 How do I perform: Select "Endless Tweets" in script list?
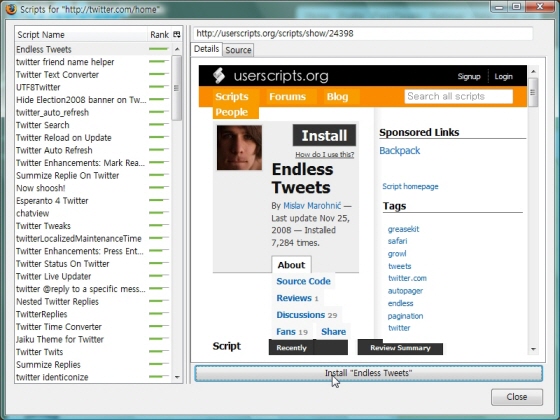93,49
